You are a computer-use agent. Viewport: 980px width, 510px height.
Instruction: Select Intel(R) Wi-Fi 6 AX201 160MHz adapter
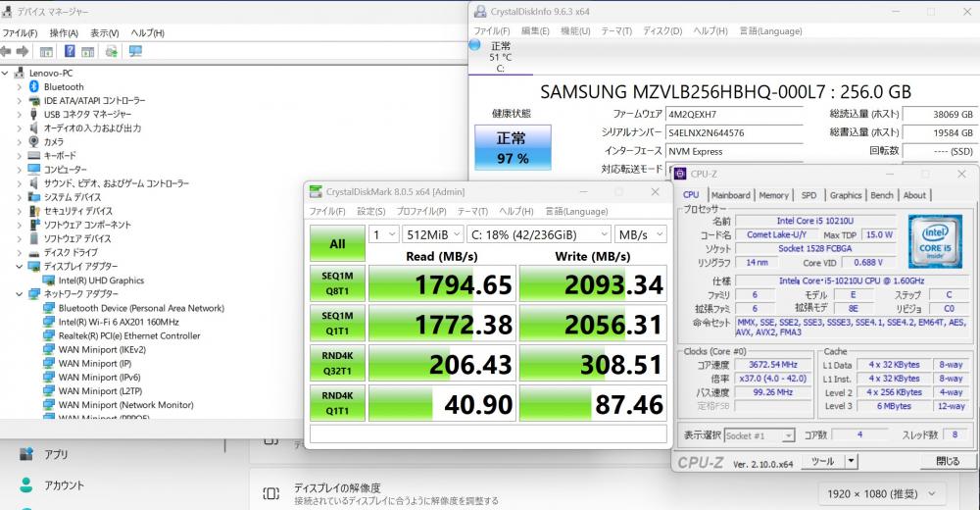(x=119, y=322)
